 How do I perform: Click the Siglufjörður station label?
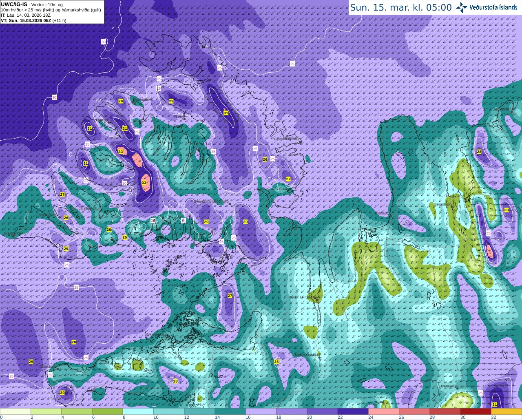(501, 109)
